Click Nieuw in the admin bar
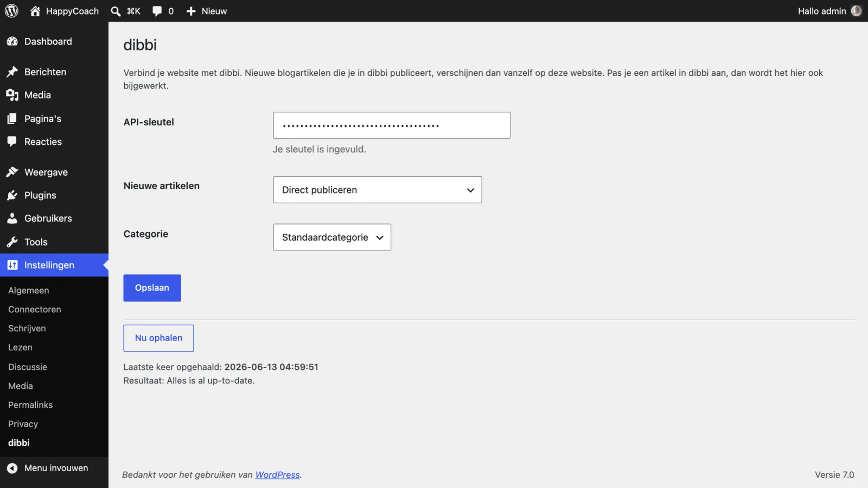The image size is (868, 488). (214, 11)
